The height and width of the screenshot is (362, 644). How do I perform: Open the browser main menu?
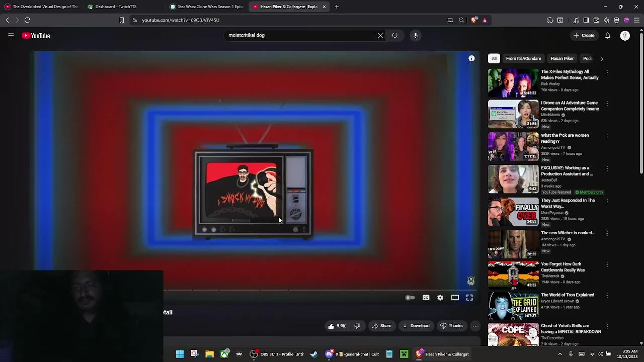tap(636, 20)
